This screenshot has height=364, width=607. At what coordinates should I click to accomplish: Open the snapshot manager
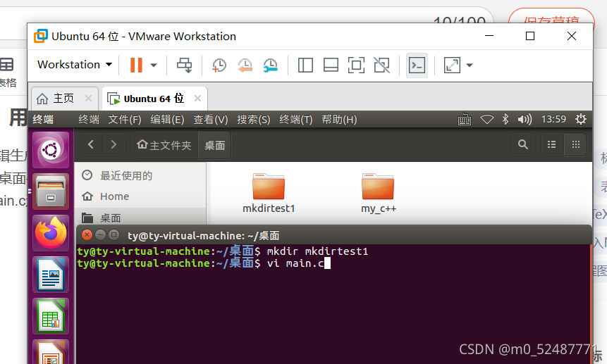pos(271,65)
